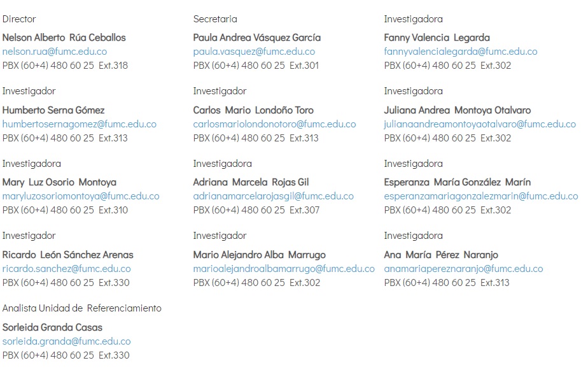Select the name Sorleida Granda Casas

click(52, 327)
